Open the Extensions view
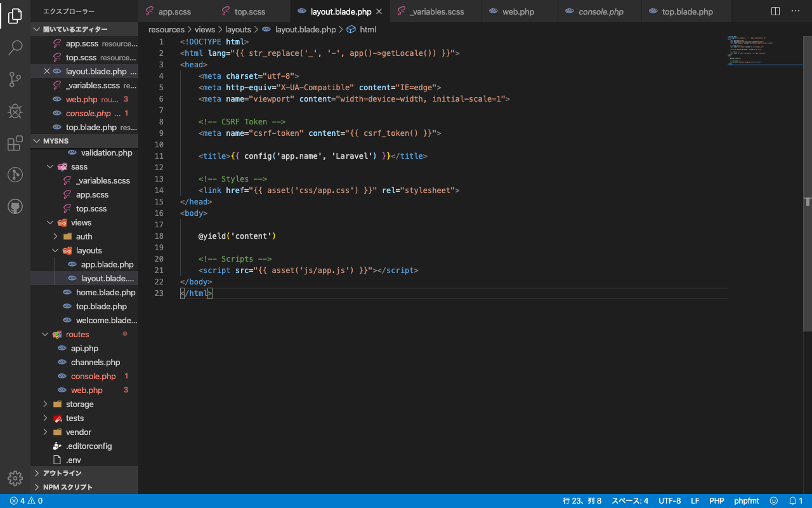The height and width of the screenshot is (508, 812). pos(15,144)
